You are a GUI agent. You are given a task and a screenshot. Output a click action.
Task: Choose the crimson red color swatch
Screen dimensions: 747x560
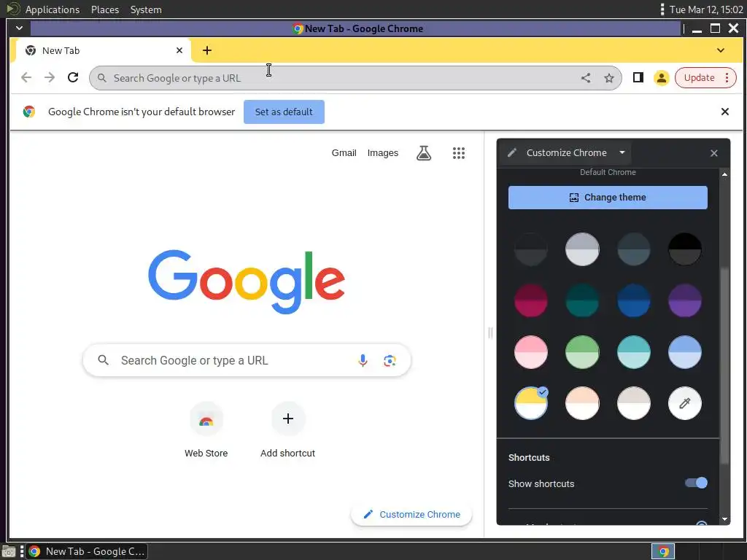tap(531, 300)
